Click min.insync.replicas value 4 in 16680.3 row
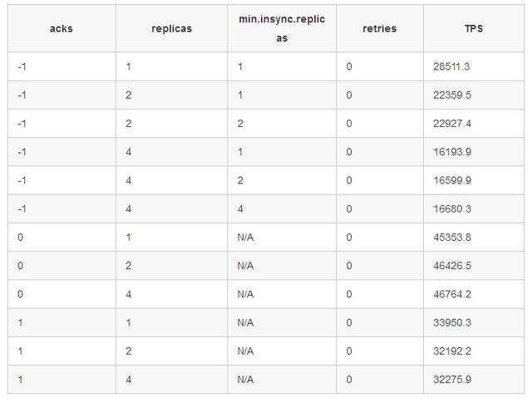Image resolution: width=532 pixels, height=402 pixels. pyautogui.click(x=240, y=208)
